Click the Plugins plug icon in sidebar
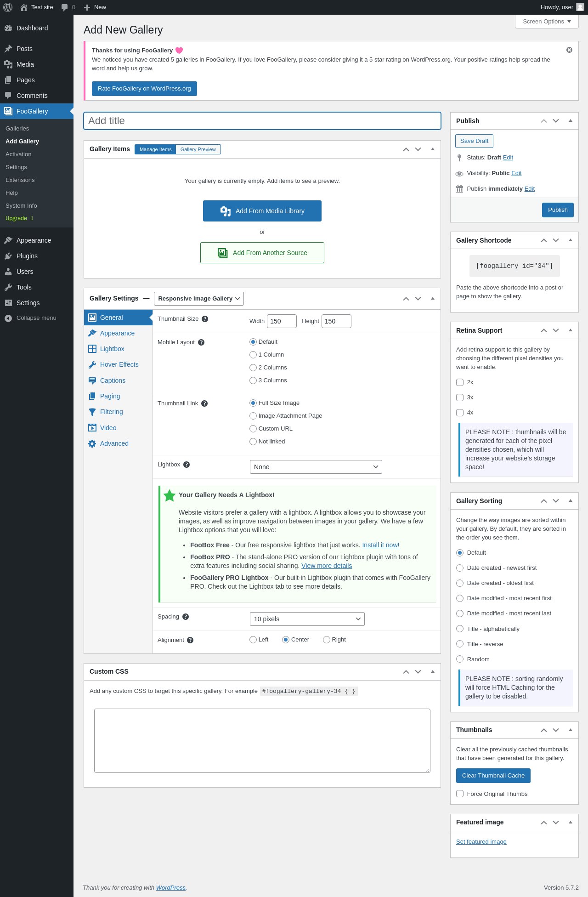 click(x=8, y=256)
